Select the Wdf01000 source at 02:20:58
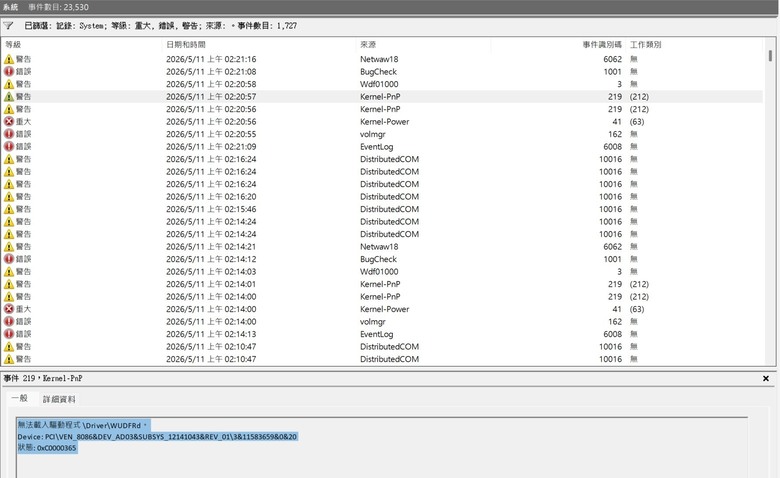Image resolution: width=780 pixels, height=478 pixels. 379,84
